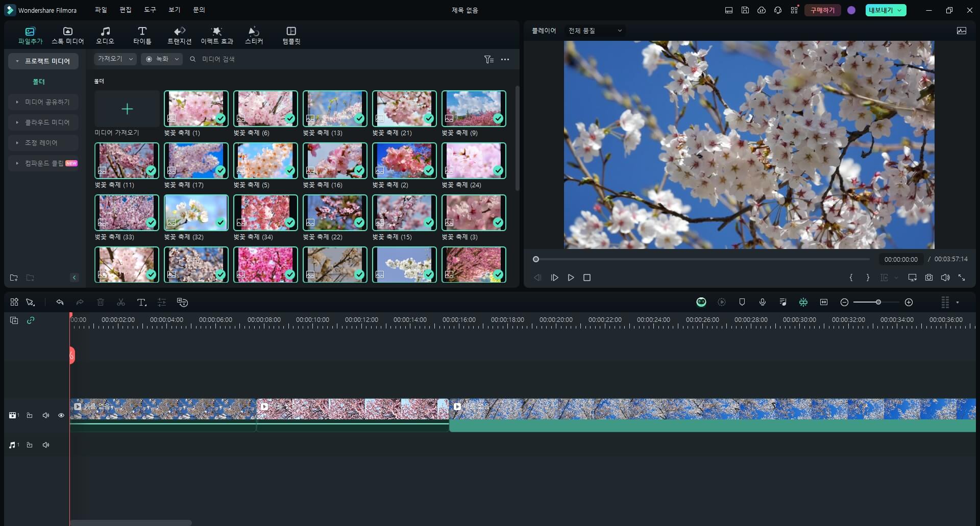Open the 도구 menu

[150, 10]
